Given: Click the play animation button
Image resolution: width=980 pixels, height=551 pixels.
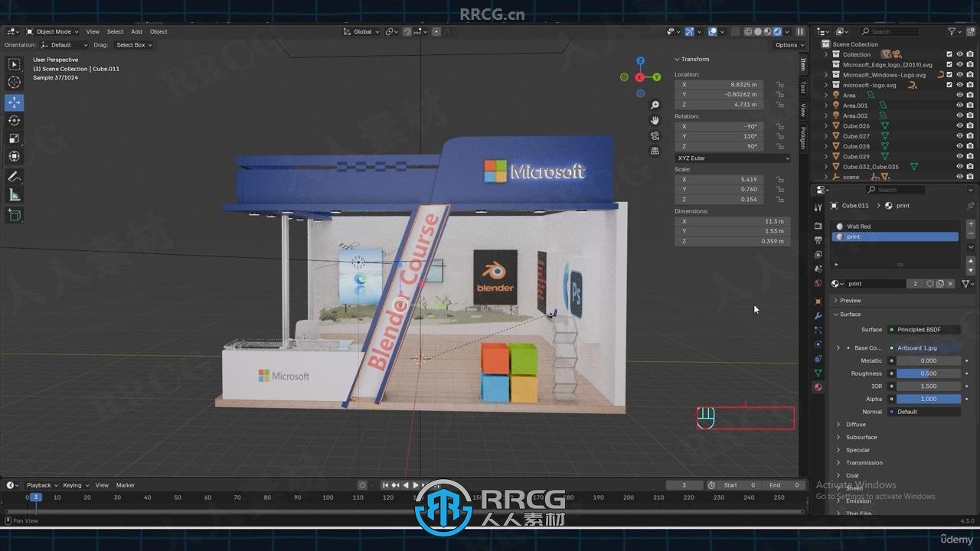Looking at the screenshot, I should [416, 485].
